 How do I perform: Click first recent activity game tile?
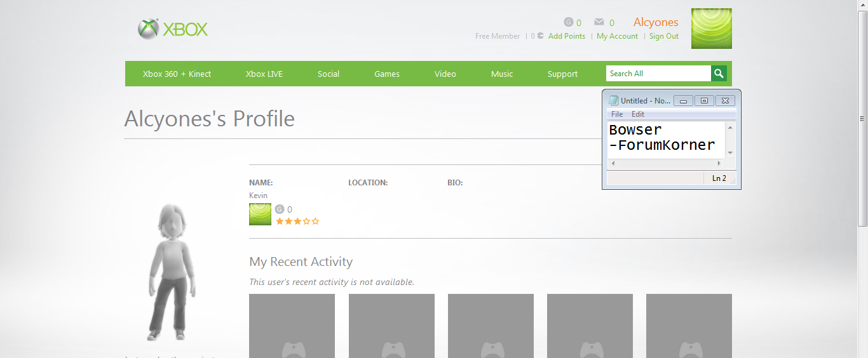pos(292,326)
